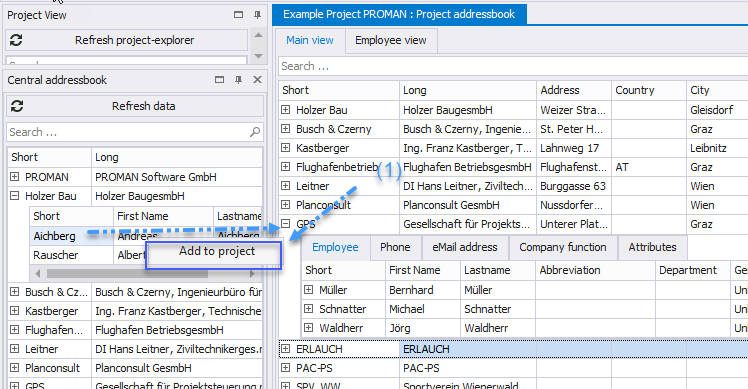
Task: Click the Refresh project-explorer button
Action: (x=127, y=40)
